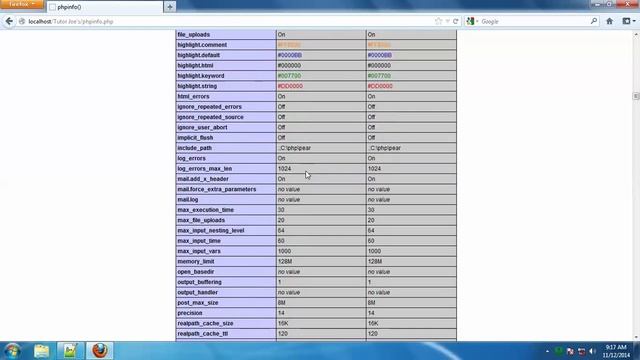
Task: Switch to Firefox via the taskbar icon
Action: [100, 351]
